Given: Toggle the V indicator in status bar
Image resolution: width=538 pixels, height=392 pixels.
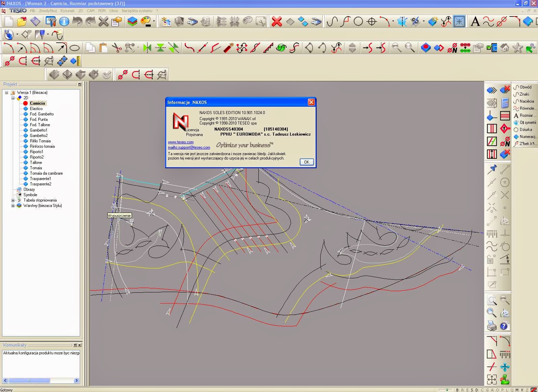Looking at the screenshot, I should coord(522,390).
